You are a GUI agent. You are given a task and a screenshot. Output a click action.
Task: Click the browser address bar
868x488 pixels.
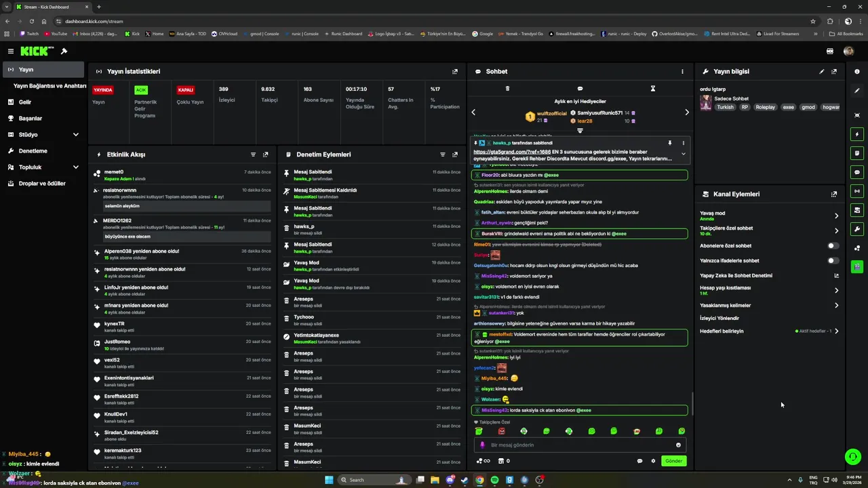434,21
